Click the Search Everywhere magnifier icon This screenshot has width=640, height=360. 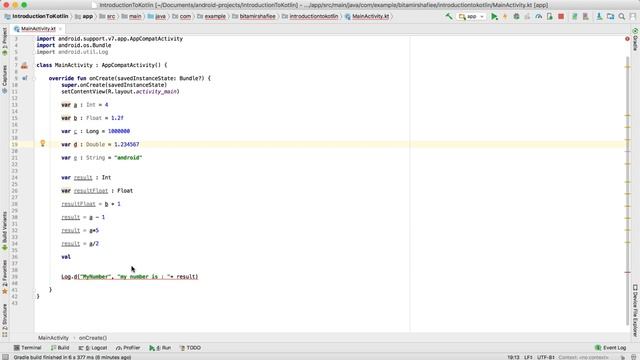click(622, 16)
